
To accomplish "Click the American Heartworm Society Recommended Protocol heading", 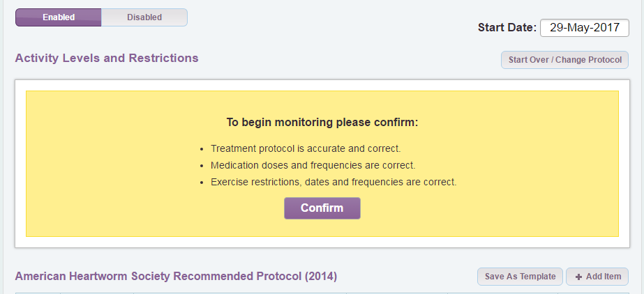I will 176,277.
